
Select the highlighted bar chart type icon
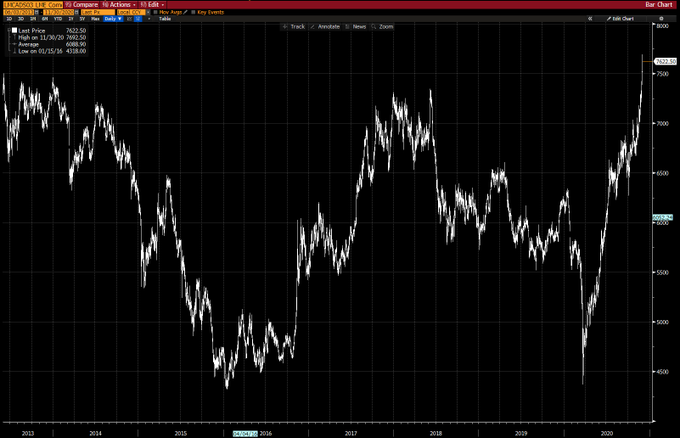coord(138,19)
